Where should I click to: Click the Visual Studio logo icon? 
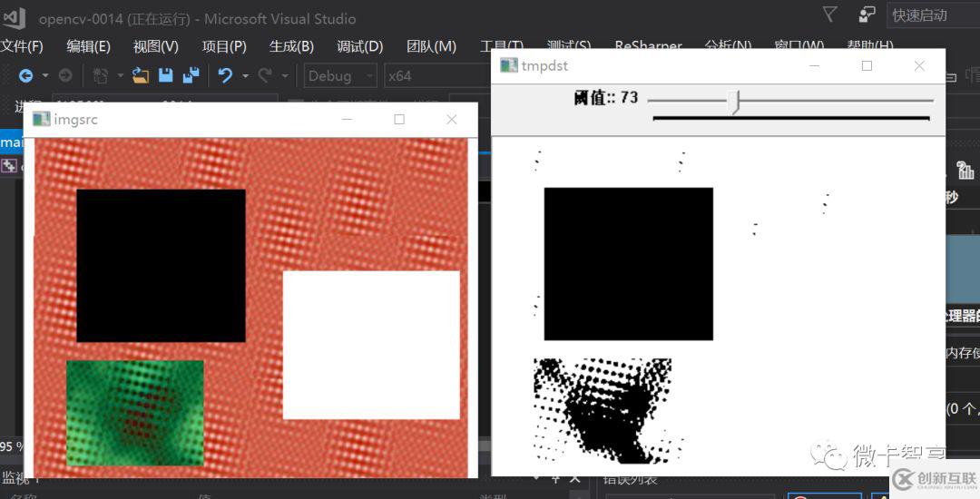(13, 17)
